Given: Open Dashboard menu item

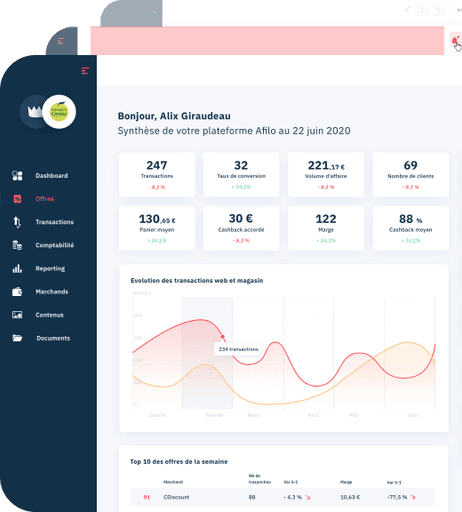Looking at the screenshot, I should pyautogui.click(x=52, y=176).
